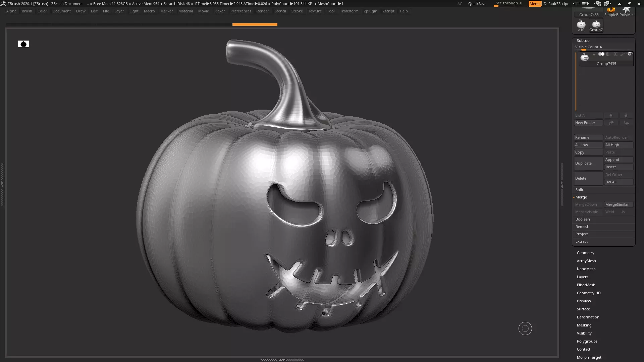The height and width of the screenshot is (362, 644).
Task: Expand the Deformation sub-palette
Action: point(588,317)
